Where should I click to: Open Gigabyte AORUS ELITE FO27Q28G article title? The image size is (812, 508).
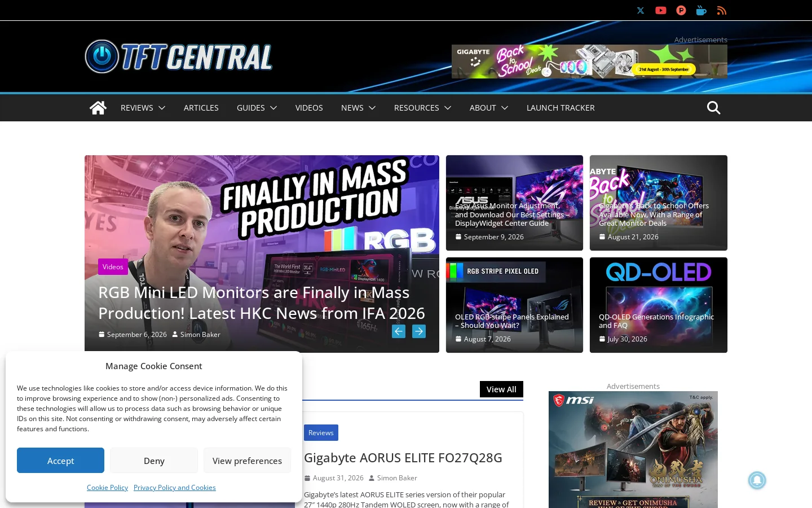click(x=403, y=458)
